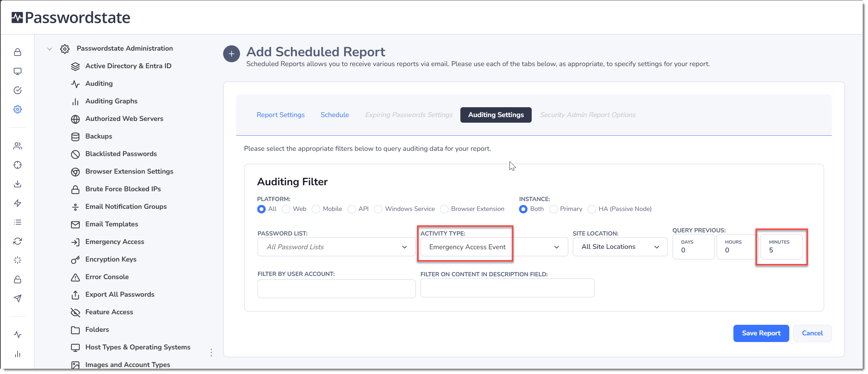Image resolution: width=868 pixels, height=374 pixels.
Task: Click the circled checkmark icon in the left rail
Action: (x=18, y=90)
